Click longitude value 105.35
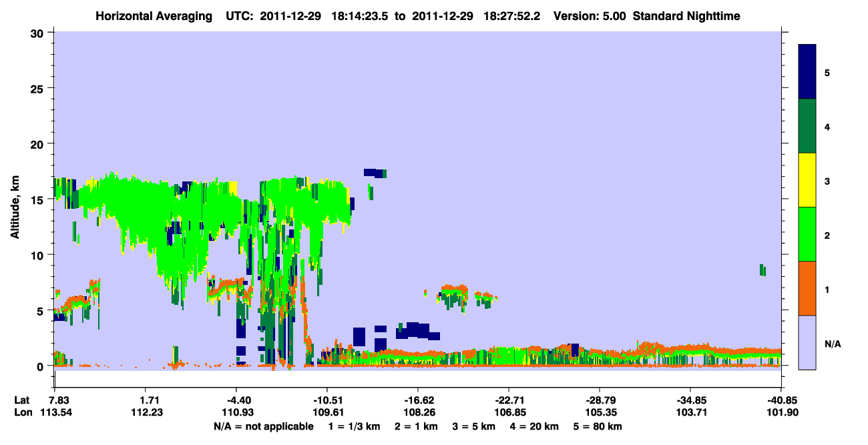 coord(600,413)
